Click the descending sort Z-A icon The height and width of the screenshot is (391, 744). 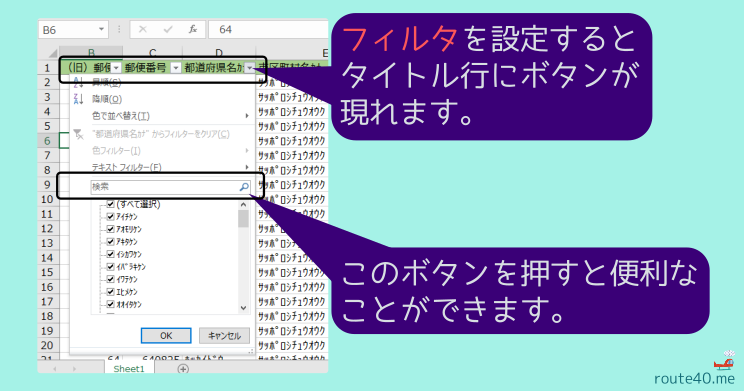click(x=78, y=99)
